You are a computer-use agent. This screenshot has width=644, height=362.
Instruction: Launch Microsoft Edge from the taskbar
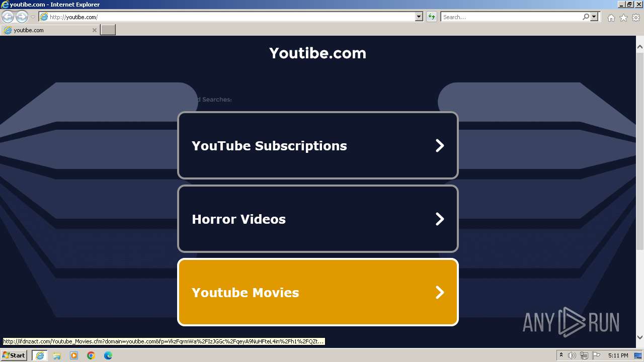click(x=108, y=355)
